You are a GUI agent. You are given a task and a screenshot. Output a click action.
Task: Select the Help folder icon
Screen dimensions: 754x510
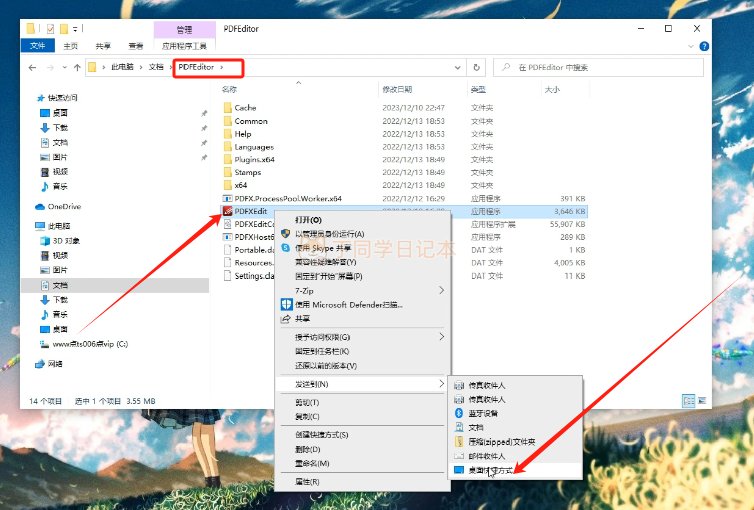[x=228, y=134]
